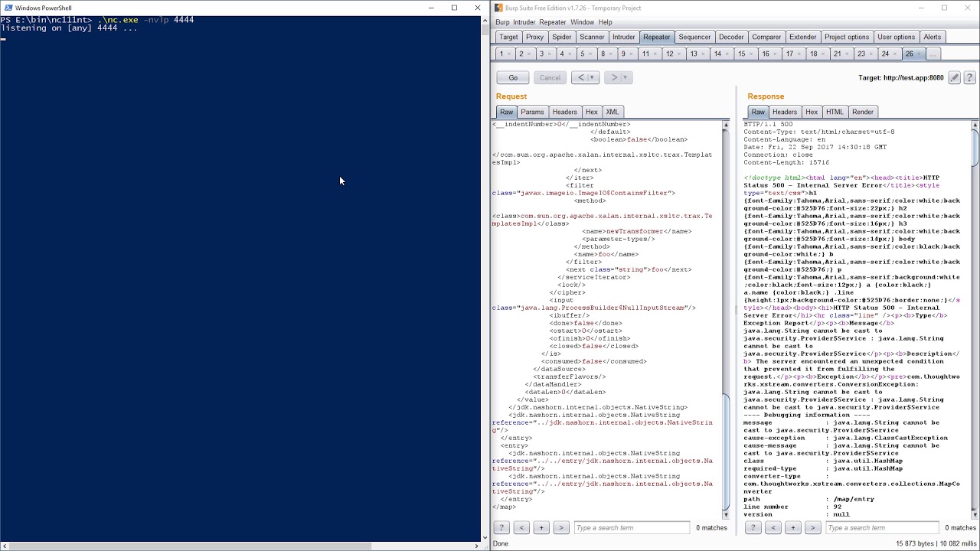Click request search term input field
Screen dimensions: 980x551
(x=632, y=527)
